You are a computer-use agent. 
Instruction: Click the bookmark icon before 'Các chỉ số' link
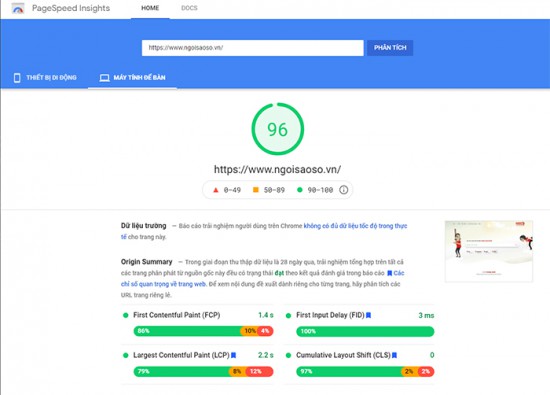coord(389,273)
